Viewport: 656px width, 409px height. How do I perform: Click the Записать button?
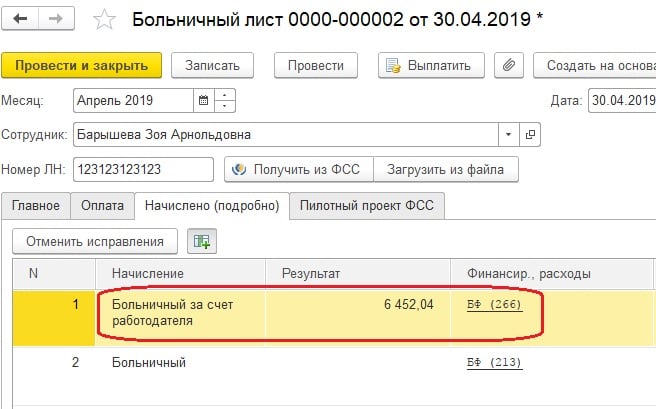click(212, 65)
